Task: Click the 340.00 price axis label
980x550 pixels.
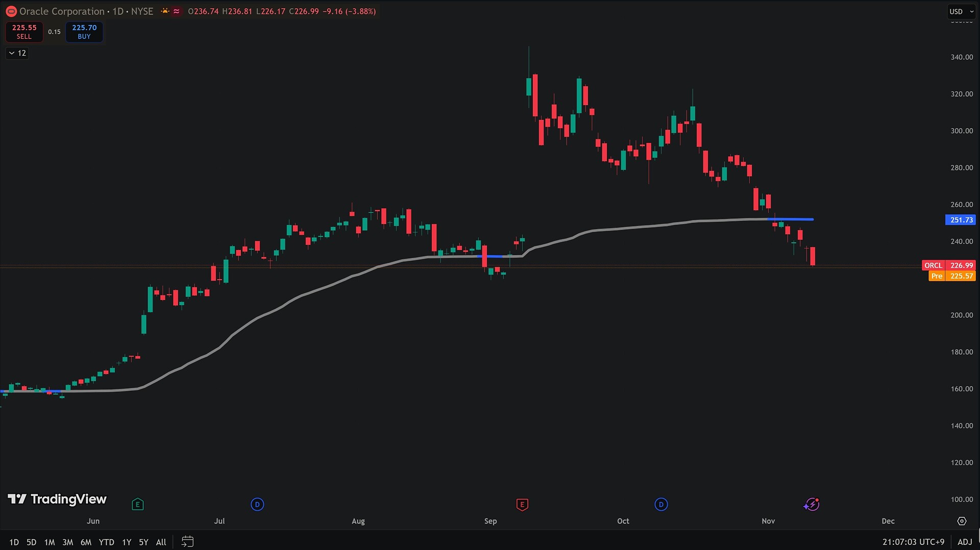Action: [x=962, y=57]
